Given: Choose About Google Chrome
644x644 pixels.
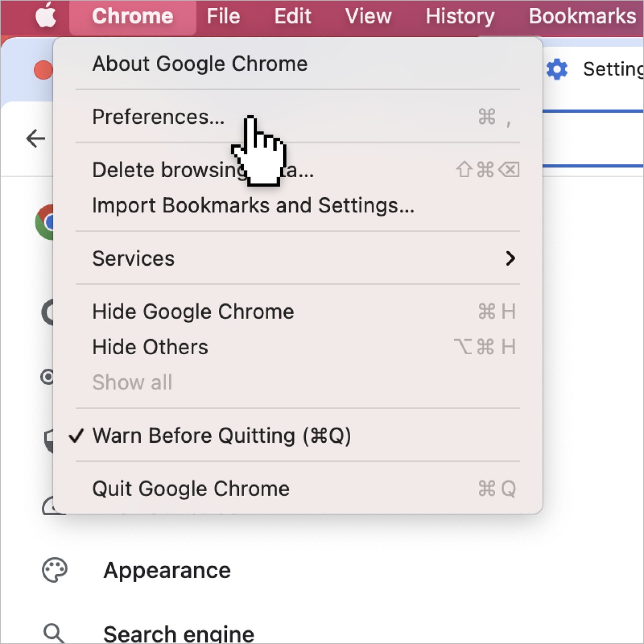Looking at the screenshot, I should [298, 64].
